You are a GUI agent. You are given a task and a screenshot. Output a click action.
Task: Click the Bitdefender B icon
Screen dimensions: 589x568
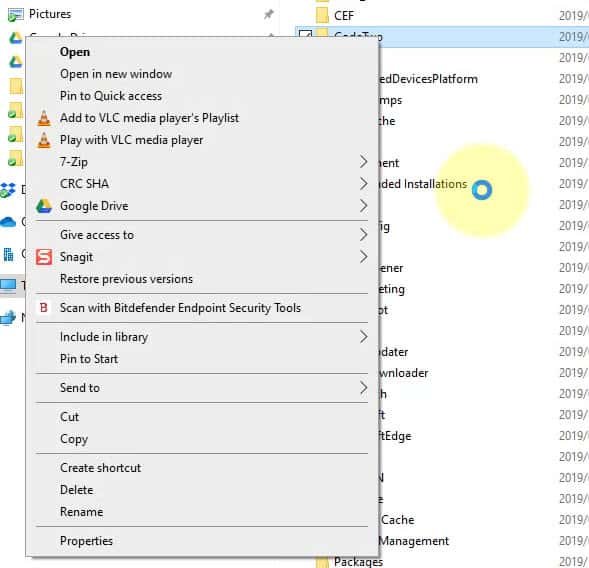(44, 308)
